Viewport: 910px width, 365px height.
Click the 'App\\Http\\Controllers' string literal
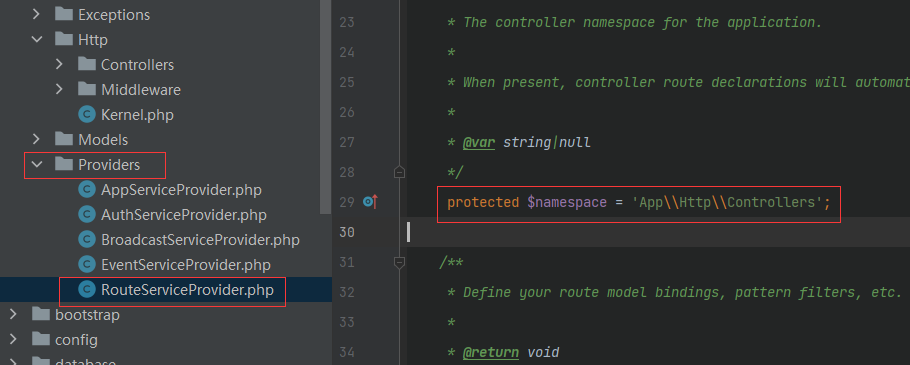tap(727, 203)
